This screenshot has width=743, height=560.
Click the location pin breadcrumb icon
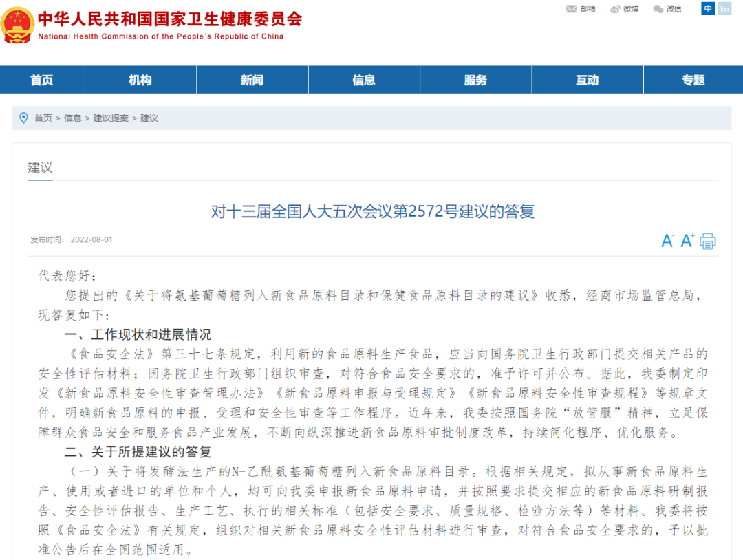tap(23, 118)
